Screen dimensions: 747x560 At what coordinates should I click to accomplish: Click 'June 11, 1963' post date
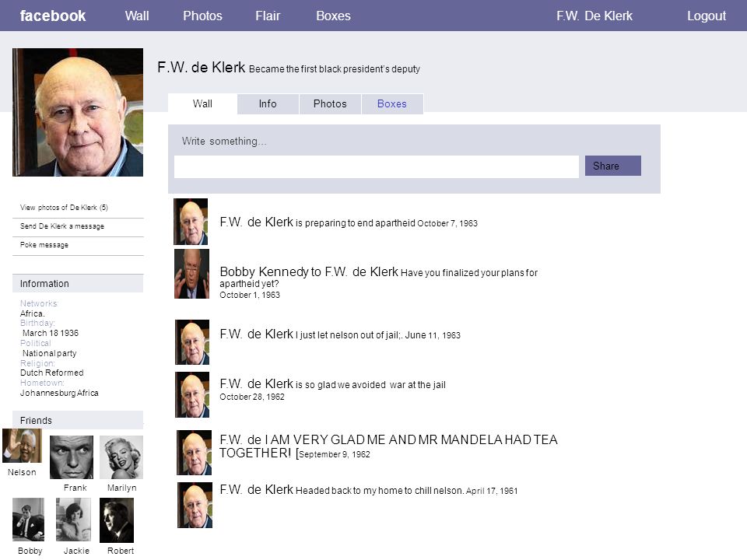click(x=433, y=335)
